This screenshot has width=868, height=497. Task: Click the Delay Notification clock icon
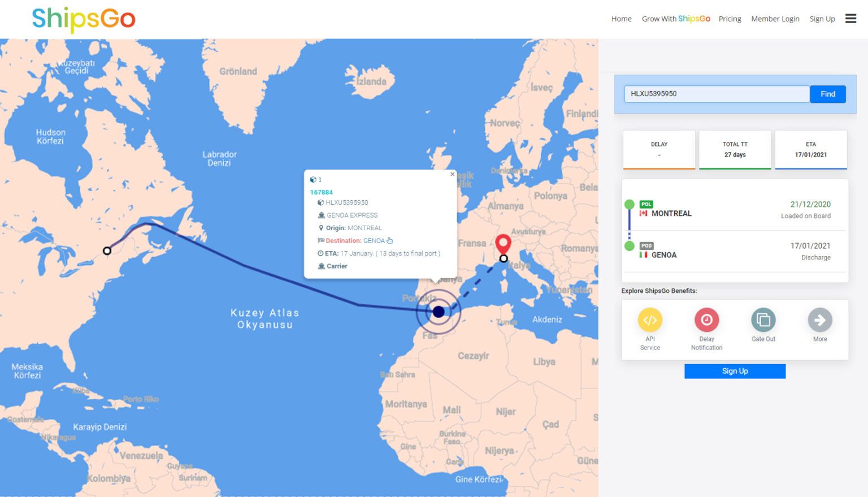[x=706, y=320]
